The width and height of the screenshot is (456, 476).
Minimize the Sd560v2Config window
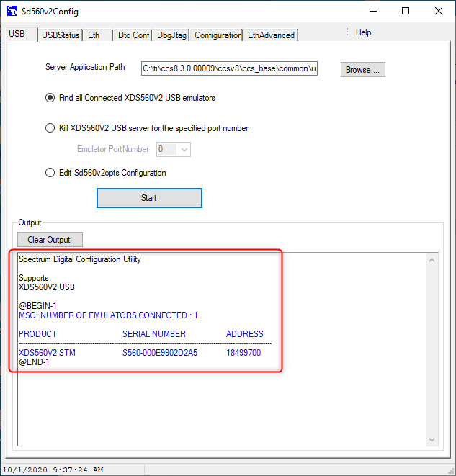pyautogui.click(x=373, y=12)
